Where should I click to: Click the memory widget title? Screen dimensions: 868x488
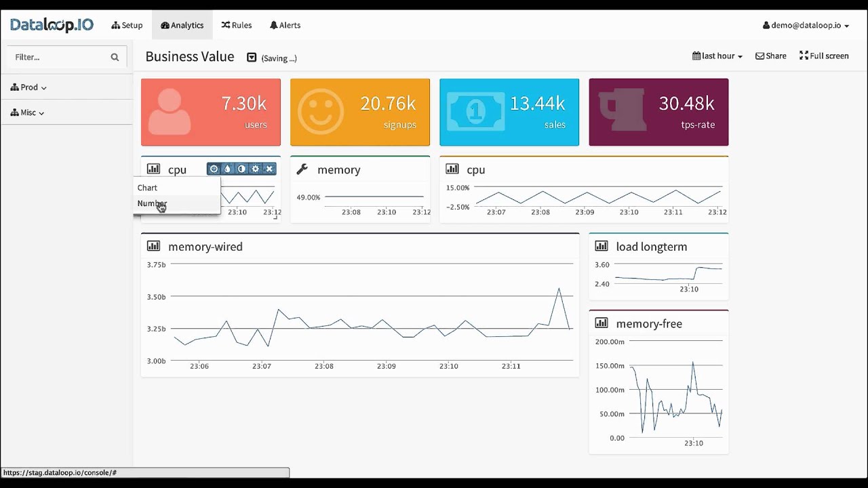click(339, 169)
